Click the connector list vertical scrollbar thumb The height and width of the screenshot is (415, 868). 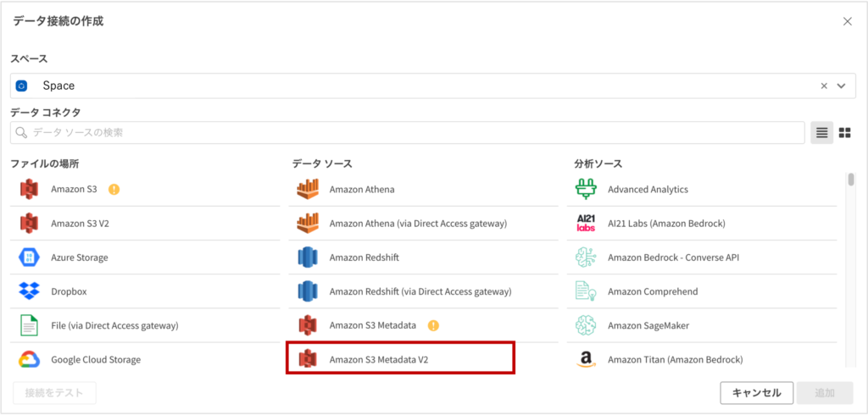pos(851,180)
